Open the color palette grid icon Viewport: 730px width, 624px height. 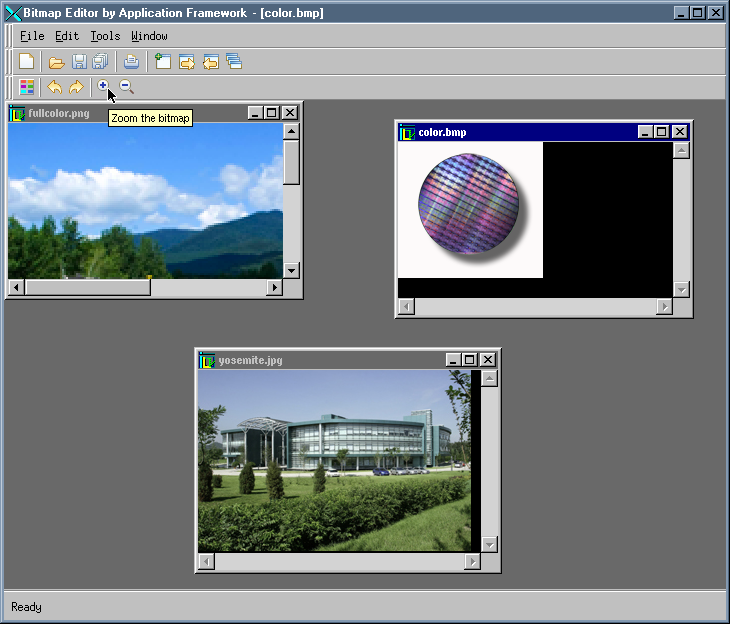[x=27, y=88]
